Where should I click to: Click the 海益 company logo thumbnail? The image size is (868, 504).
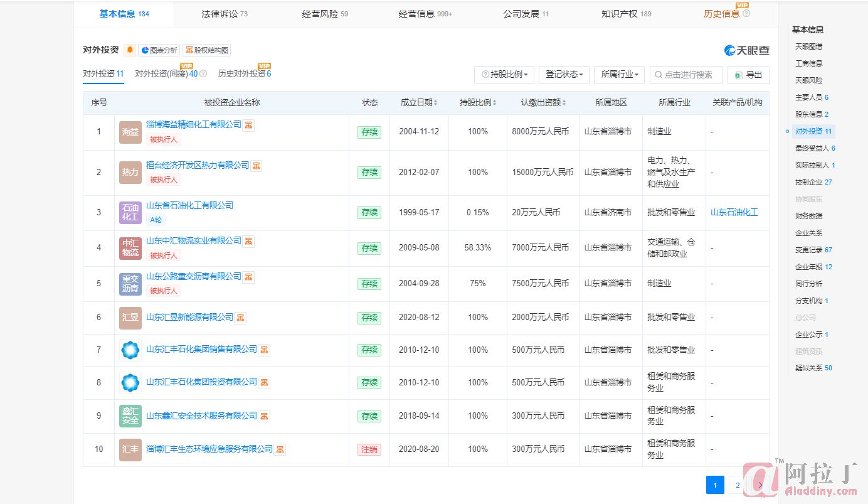coord(130,132)
